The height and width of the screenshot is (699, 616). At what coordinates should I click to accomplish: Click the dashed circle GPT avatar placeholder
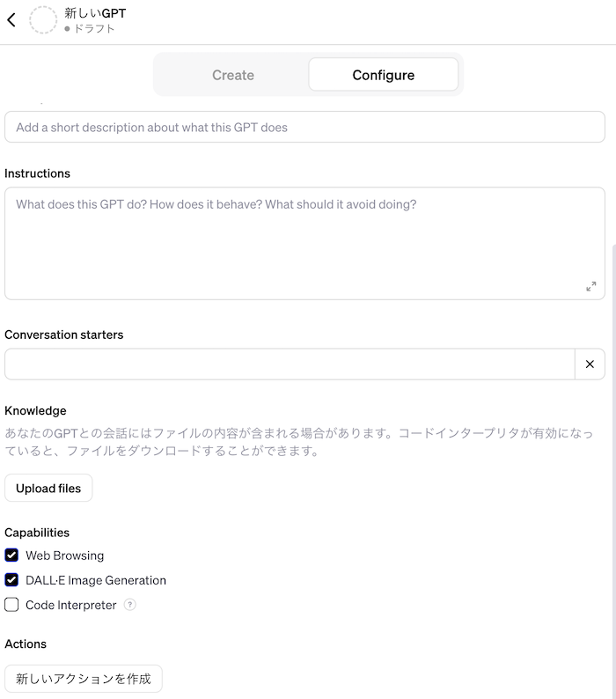click(x=43, y=20)
